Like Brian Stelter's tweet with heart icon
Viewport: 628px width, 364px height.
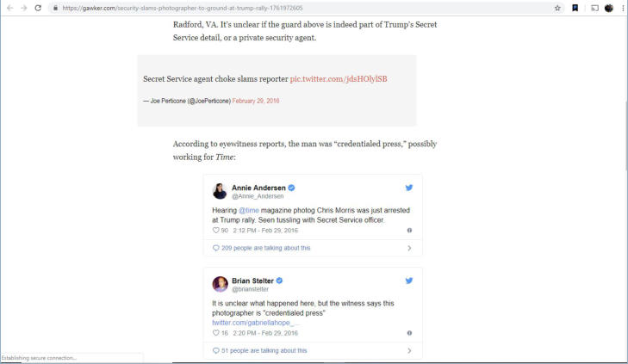pyautogui.click(x=215, y=332)
